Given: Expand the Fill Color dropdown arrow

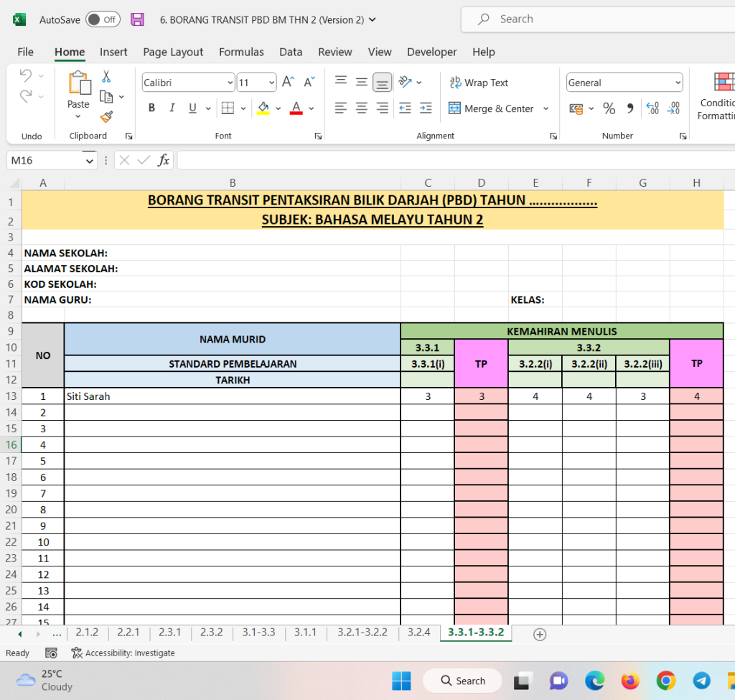Looking at the screenshot, I should (278, 108).
